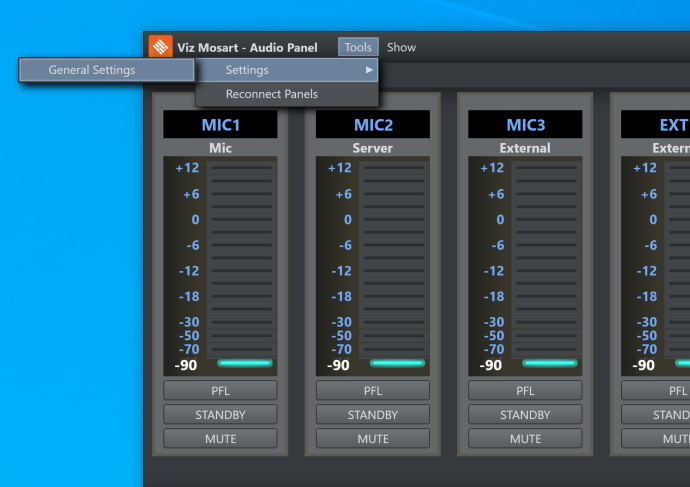
Task: Click the MIC1 fader handle at -90
Action: click(x=245, y=363)
